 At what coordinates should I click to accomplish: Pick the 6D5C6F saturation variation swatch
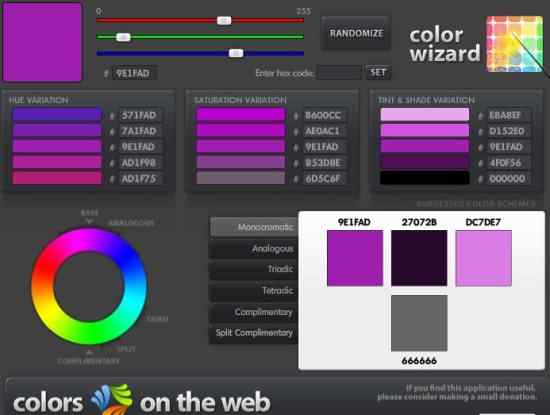point(241,178)
